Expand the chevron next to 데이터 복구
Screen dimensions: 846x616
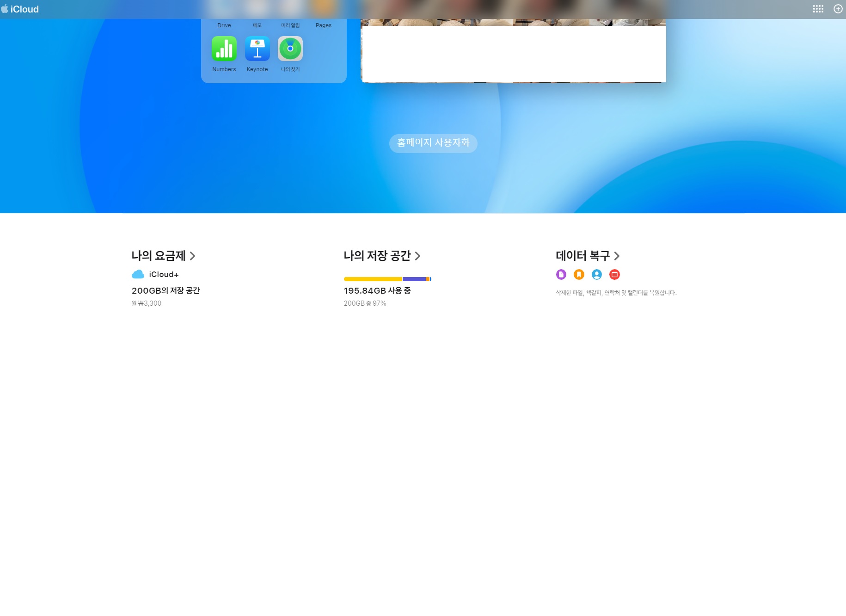coord(617,256)
